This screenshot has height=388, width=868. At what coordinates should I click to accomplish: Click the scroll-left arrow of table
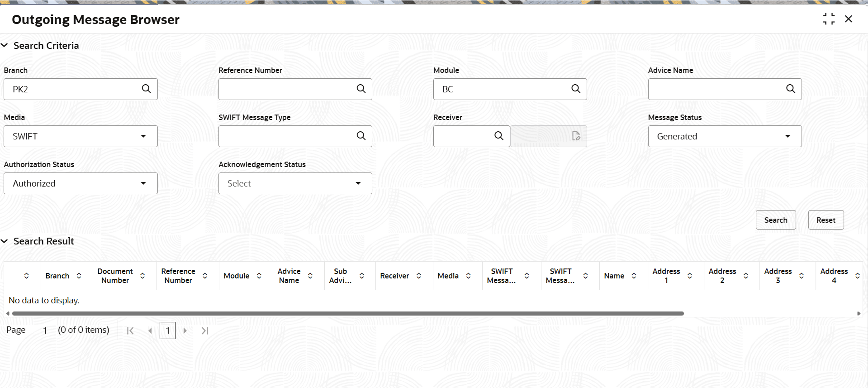point(7,313)
